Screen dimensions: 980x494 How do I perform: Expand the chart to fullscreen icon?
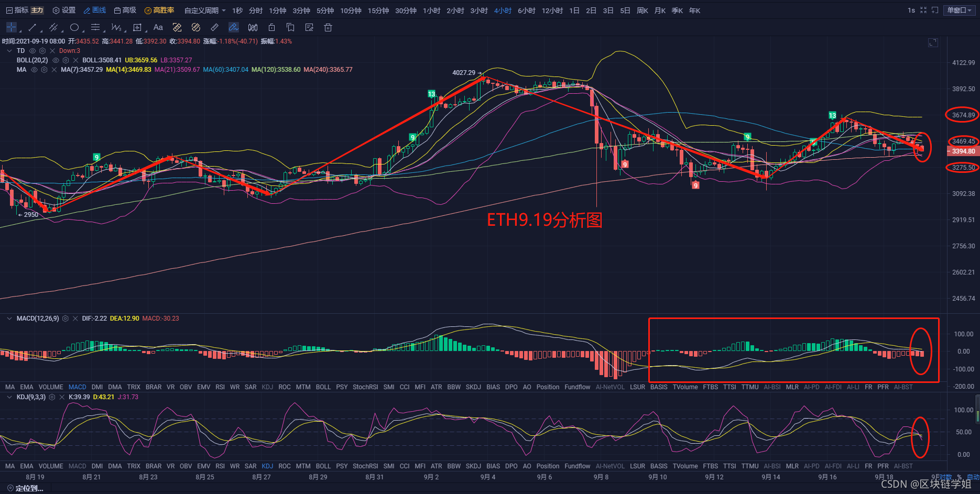(x=933, y=42)
